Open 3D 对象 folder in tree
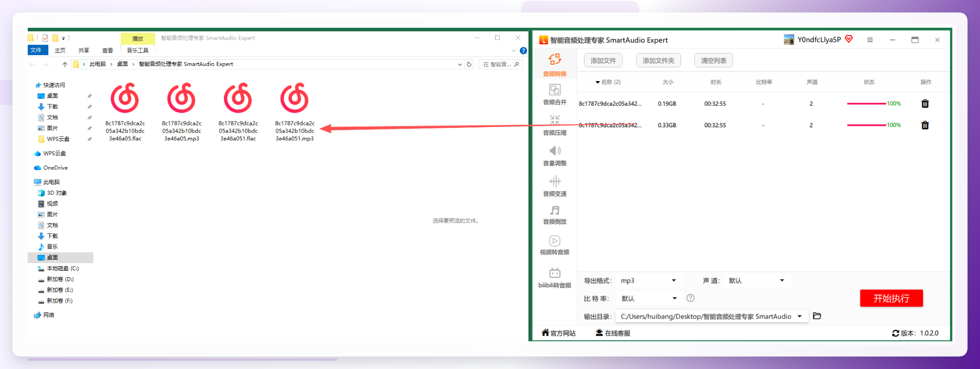The height and width of the screenshot is (369, 980). (x=52, y=193)
